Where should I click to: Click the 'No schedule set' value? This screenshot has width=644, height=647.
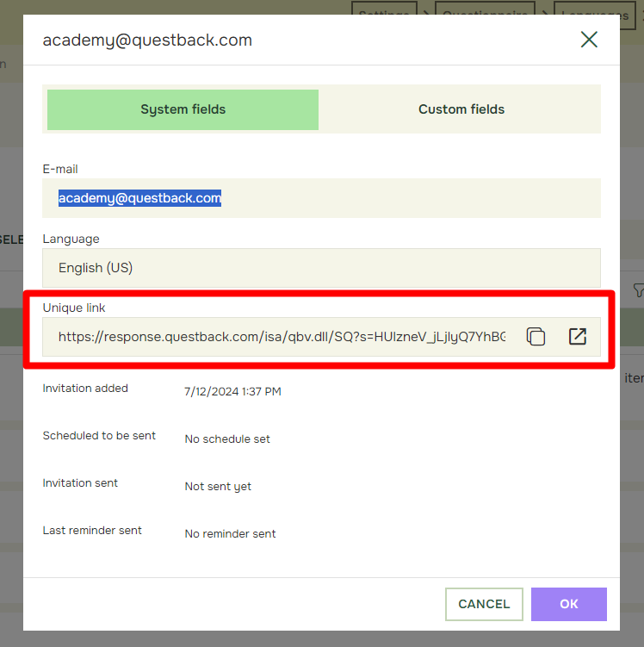(227, 439)
